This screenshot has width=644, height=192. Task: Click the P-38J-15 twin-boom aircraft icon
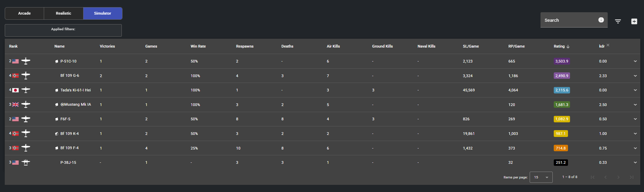pyautogui.click(x=26, y=162)
